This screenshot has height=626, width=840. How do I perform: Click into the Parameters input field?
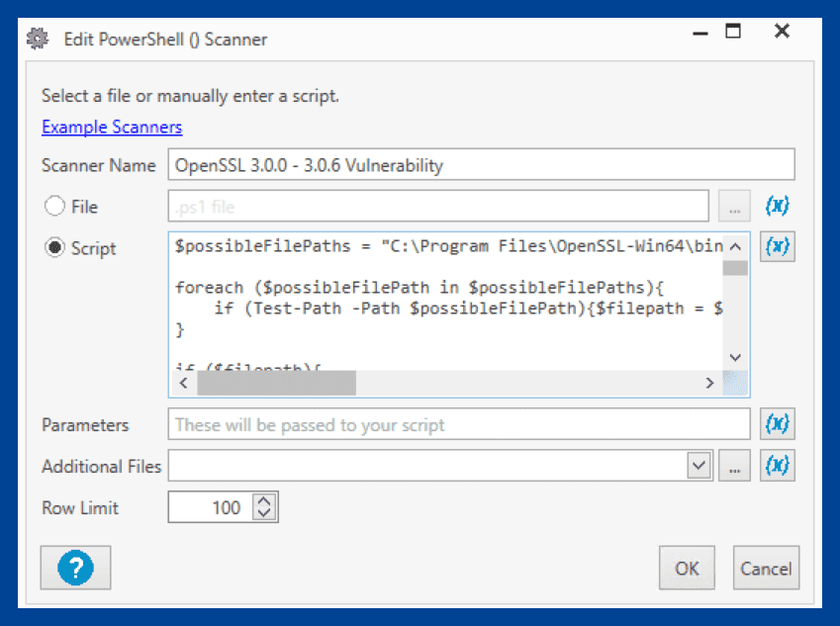pyautogui.click(x=459, y=424)
